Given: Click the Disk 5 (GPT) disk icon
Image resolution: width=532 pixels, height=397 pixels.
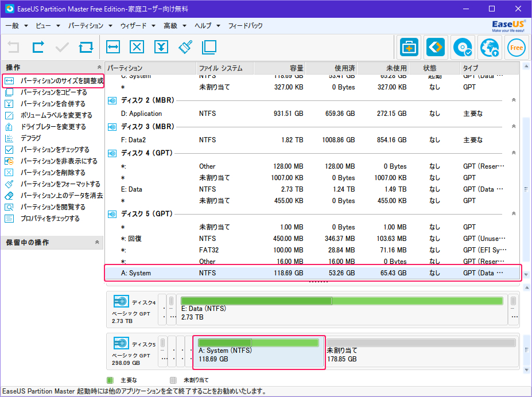Looking at the screenshot, I should [112, 214].
